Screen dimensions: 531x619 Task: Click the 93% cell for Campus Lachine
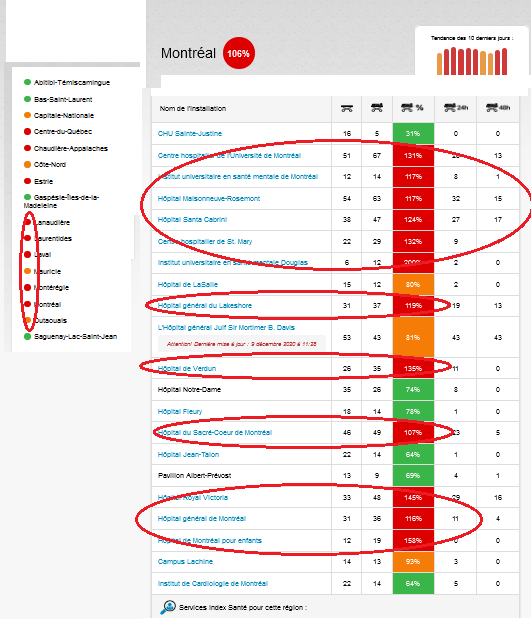point(413,562)
